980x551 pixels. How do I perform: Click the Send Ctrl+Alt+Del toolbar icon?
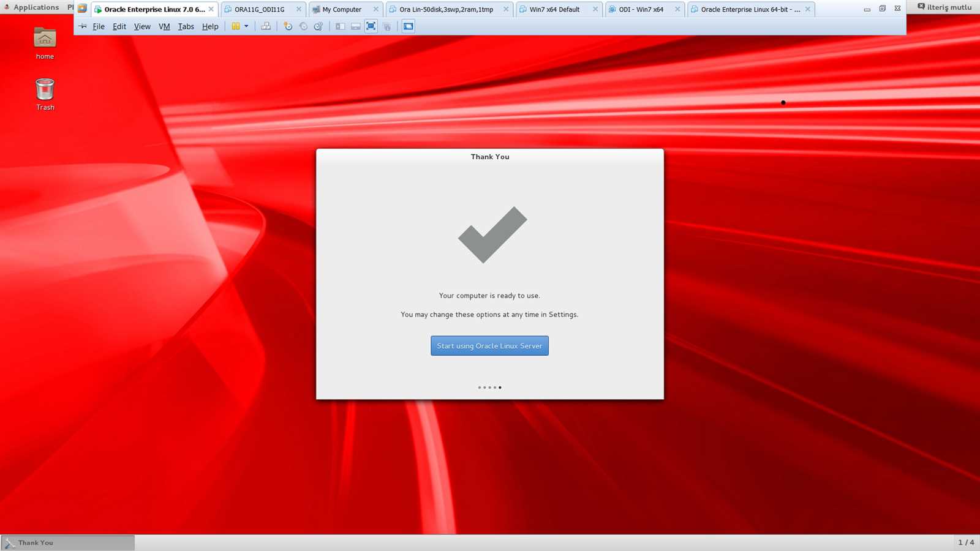[x=266, y=26]
